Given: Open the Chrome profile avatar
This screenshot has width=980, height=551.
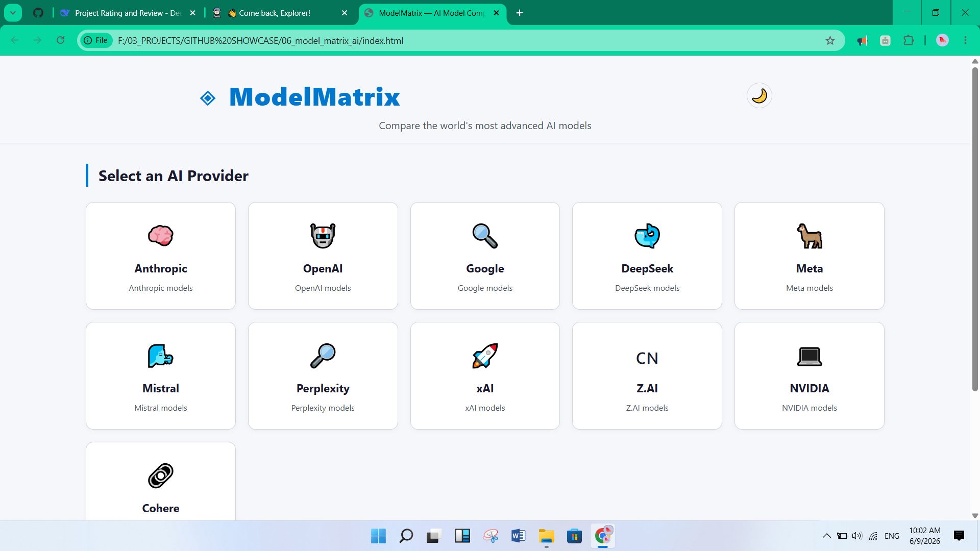Looking at the screenshot, I should click(942, 41).
